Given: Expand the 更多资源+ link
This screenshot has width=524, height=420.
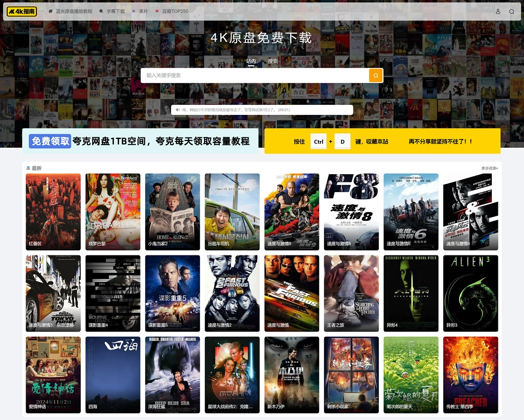Looking at the screenshot, I should click(x=489, y=168).
